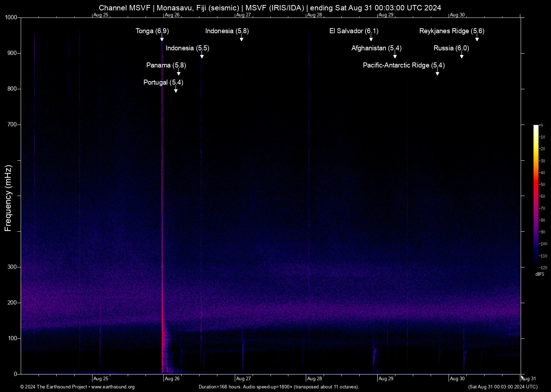Screen dimensions: 551x392
Task: Select the Aug 29 label on bottom axis
Action: point(386,378)
